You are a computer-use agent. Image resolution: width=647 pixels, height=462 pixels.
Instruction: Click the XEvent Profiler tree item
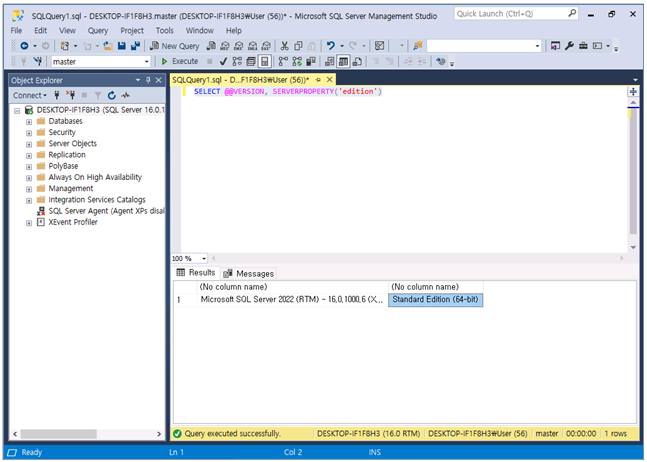73,222
